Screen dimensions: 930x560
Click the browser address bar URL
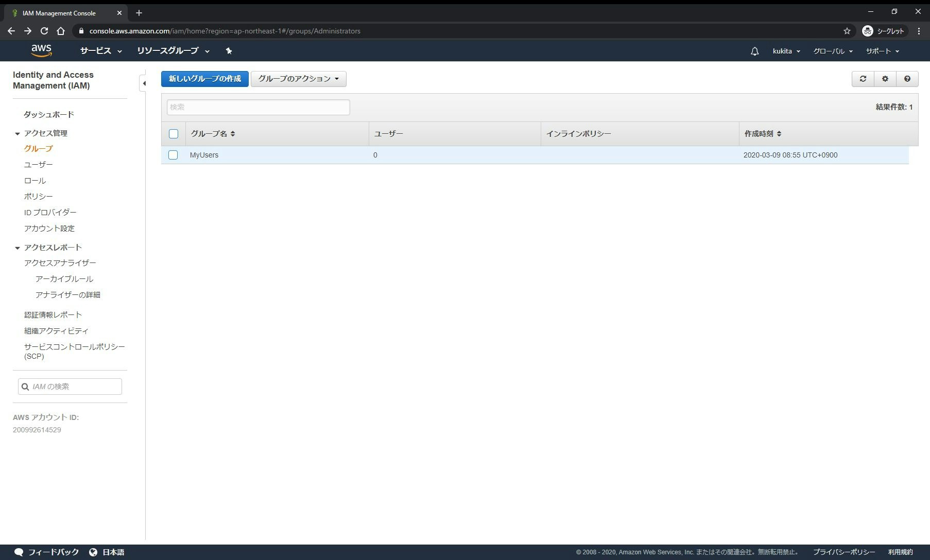click(x=225, y=31)
